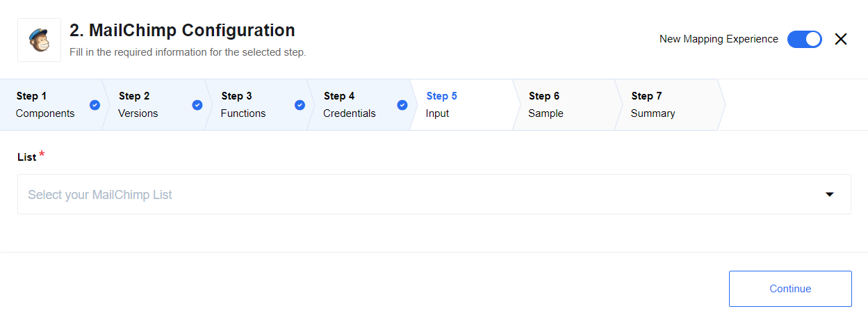Open the Select your MailChimp List field
The width and height of the screenshot is (868, 325).
pos(434,194)
